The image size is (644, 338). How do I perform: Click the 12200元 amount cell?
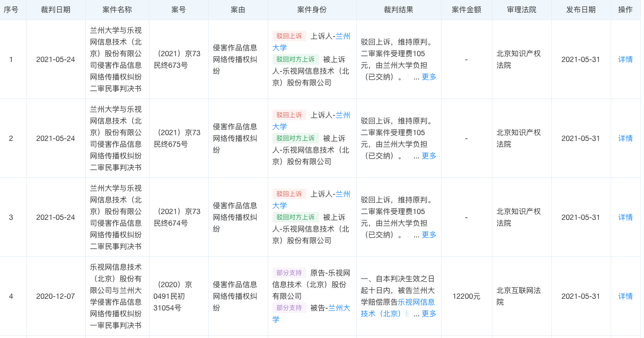tap(466, 296)
